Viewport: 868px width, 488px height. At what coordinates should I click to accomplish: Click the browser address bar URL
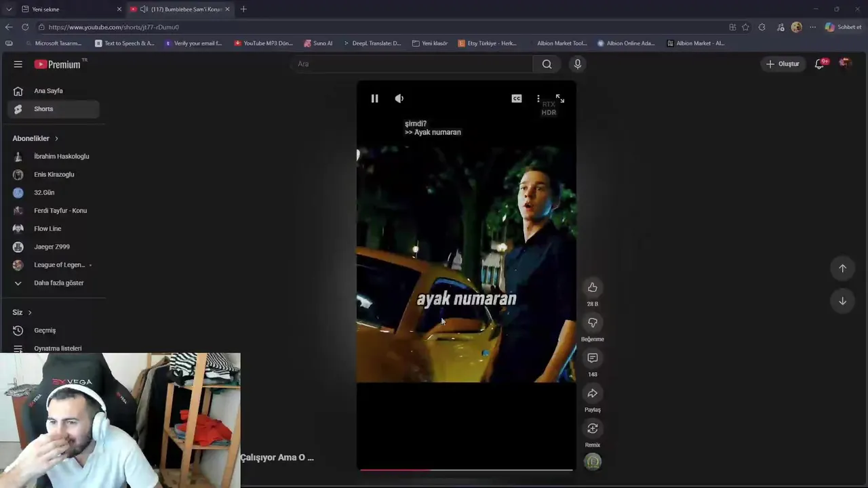(114, 27)
